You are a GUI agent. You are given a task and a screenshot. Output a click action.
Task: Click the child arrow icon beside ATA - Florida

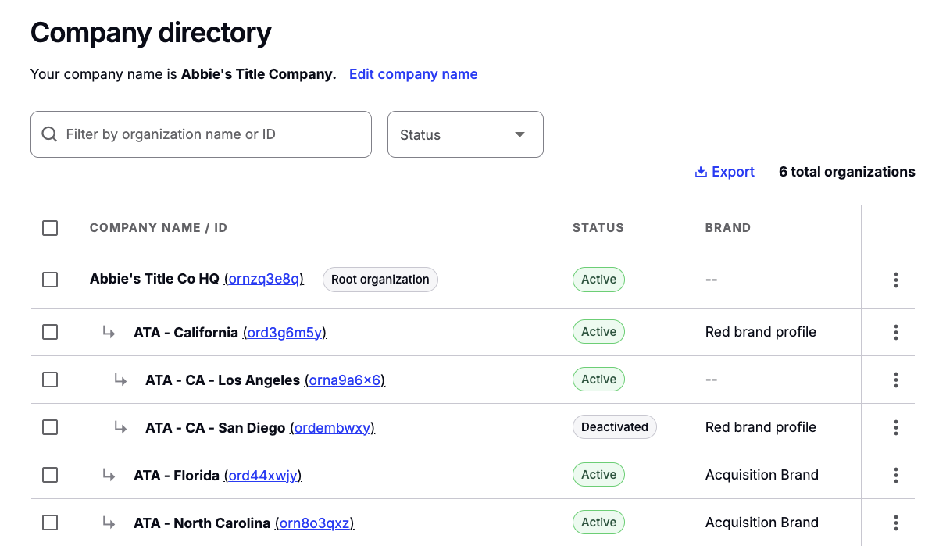click(109, 475)
